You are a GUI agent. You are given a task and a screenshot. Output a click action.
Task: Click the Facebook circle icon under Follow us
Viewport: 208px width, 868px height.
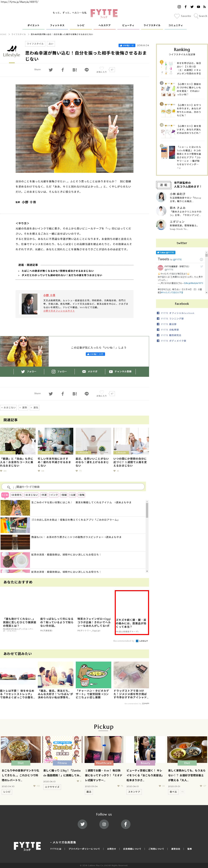(125, 824)
